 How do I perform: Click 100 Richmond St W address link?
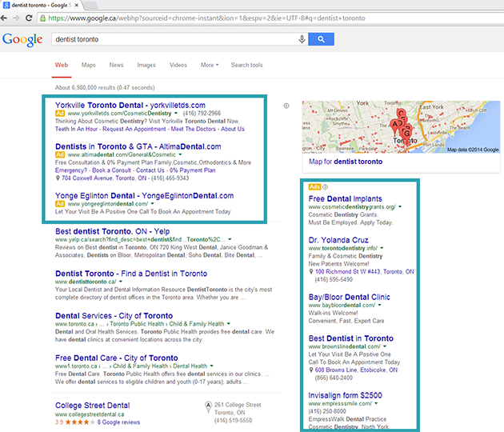365,272
